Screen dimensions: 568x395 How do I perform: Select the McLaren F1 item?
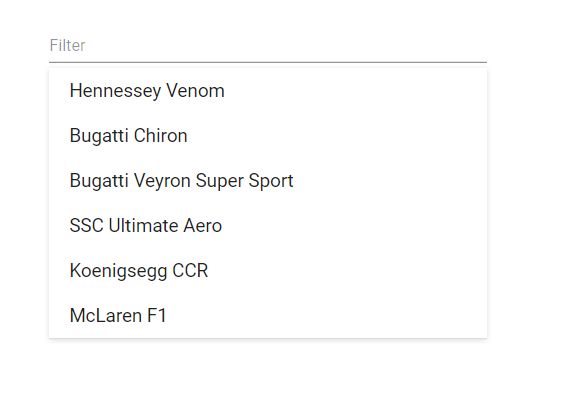268,315
